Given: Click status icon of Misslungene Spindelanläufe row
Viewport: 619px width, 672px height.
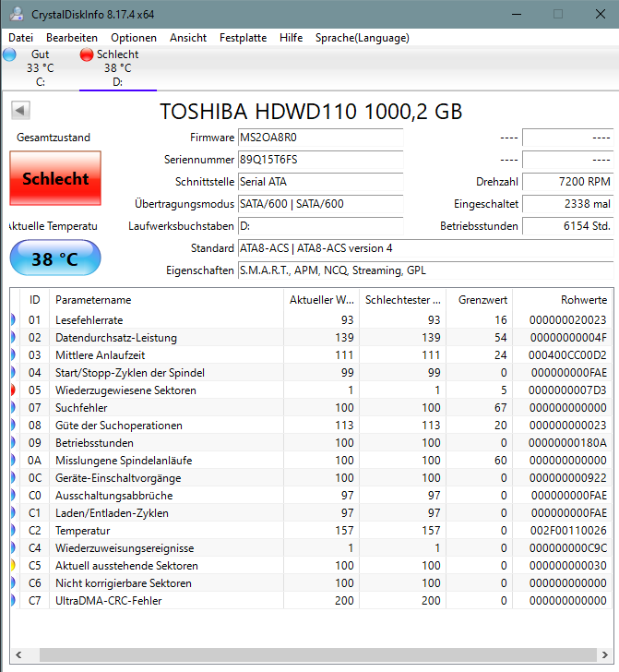Looking at the screenshot, I should click(13, 461).
